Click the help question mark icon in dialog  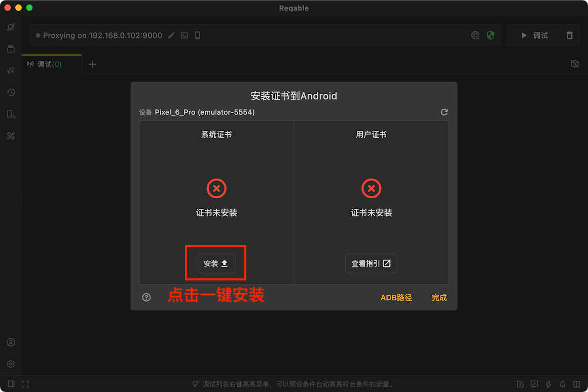pos(146,298)
